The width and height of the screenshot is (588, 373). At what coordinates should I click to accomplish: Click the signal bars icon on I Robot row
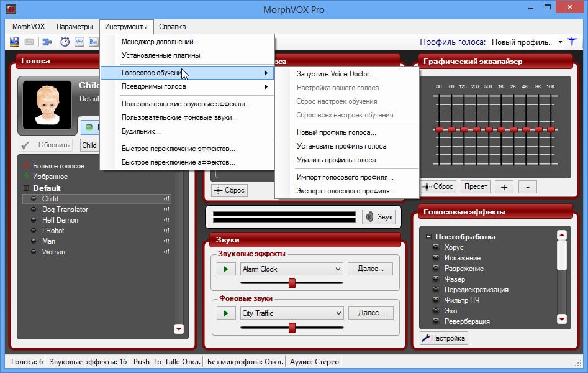pyautogui.click(x=166, y=230)
